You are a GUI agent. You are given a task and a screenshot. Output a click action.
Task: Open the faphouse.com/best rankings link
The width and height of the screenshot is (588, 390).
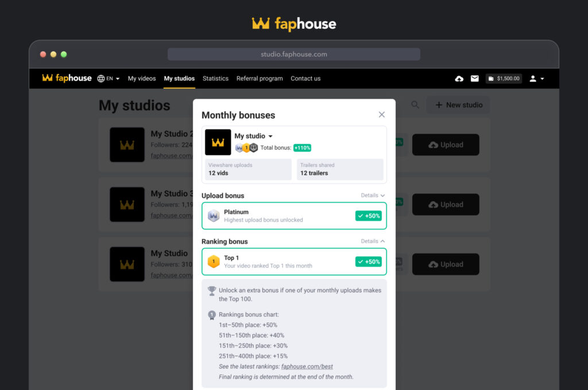[x=307, y=366]
